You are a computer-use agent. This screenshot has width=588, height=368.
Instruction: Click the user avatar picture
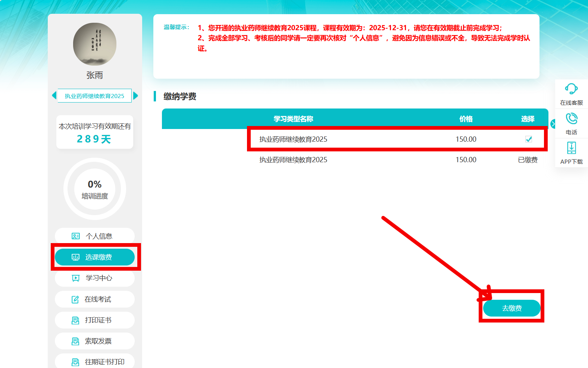click(95, 44)
